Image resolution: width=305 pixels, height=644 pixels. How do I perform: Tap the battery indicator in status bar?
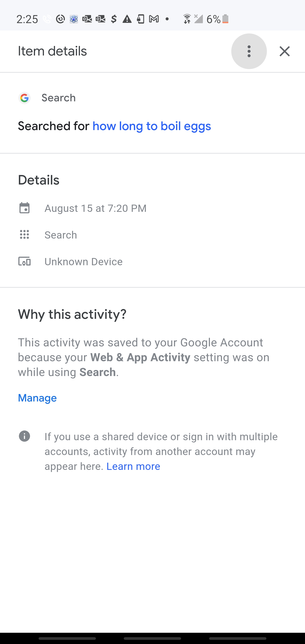point(225,19)
